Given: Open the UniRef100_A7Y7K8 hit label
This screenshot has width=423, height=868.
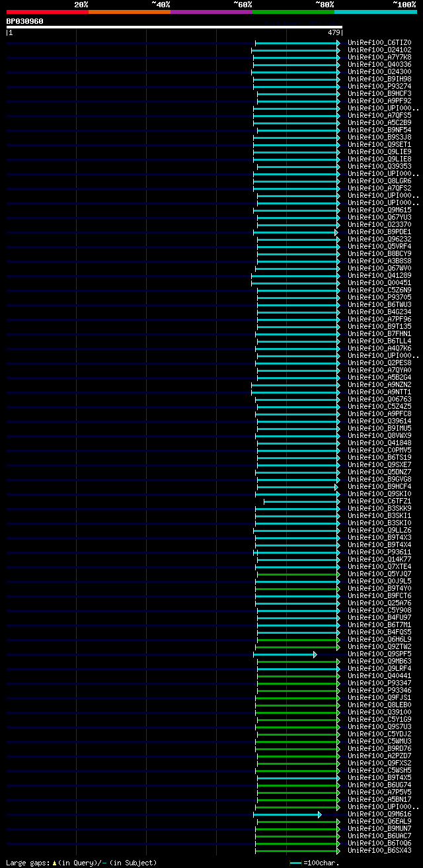Looking at the screenshot, I should pyautogui.click(x=379, y=58).
